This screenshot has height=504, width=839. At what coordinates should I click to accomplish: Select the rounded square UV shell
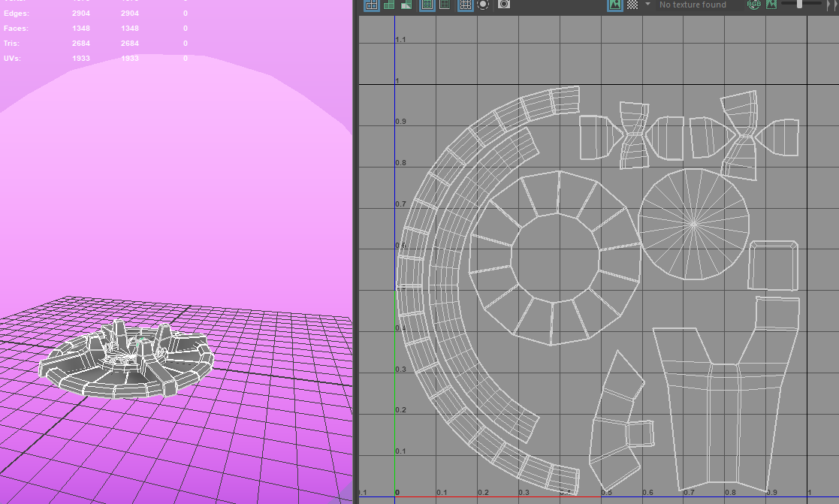(x=773, y=266)
